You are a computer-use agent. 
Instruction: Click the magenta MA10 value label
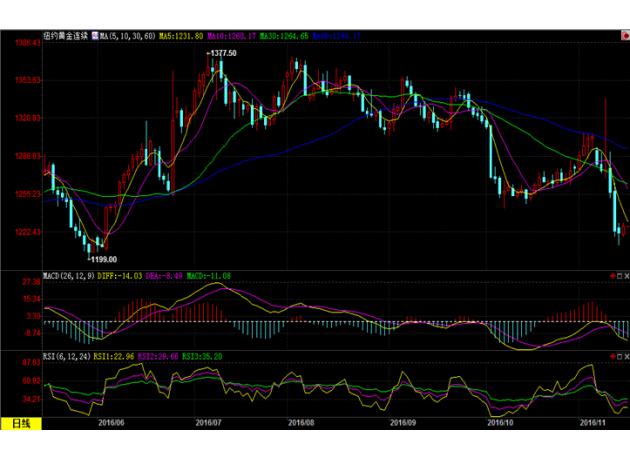[x=231, y=37]
